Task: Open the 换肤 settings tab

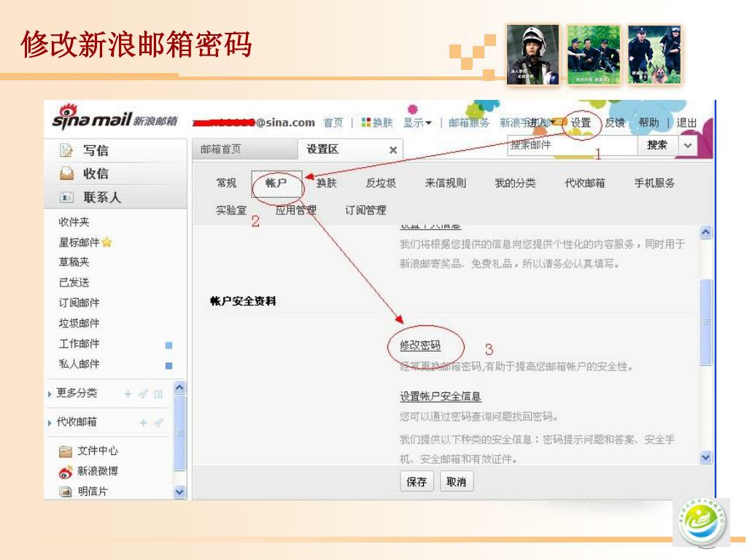Action: [326, 183]
